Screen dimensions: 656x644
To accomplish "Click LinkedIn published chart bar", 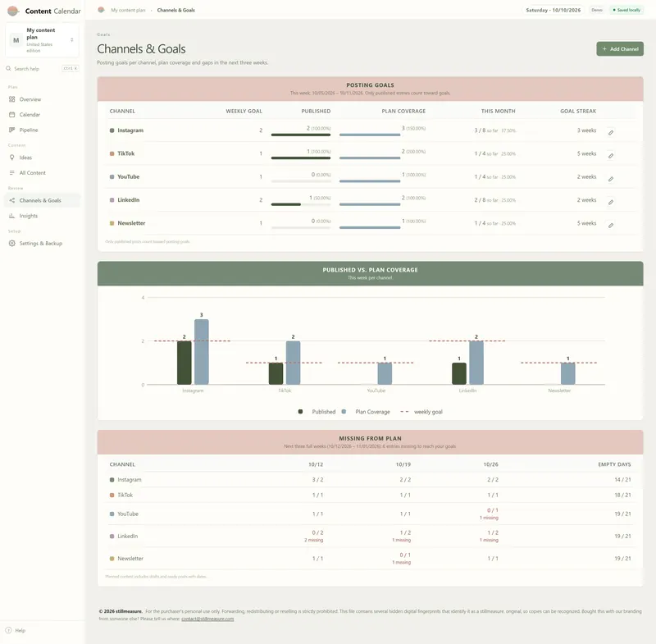I will (459, 373).
